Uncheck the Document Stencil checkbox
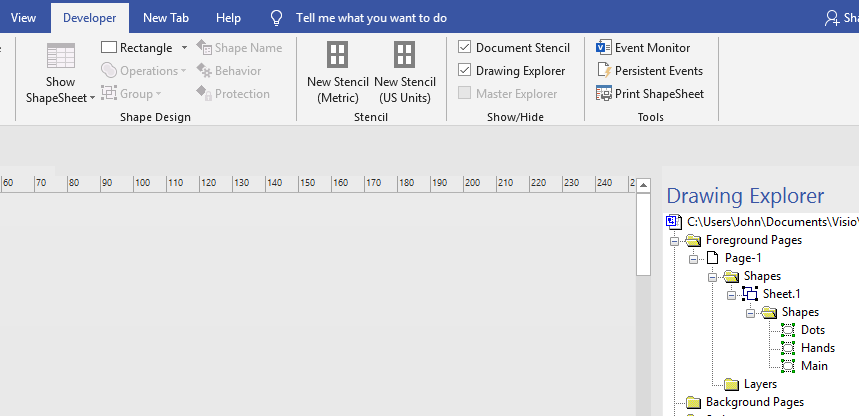Image resolution: width=859 pixels, height=416 pixels. click(x=465, y=47)
